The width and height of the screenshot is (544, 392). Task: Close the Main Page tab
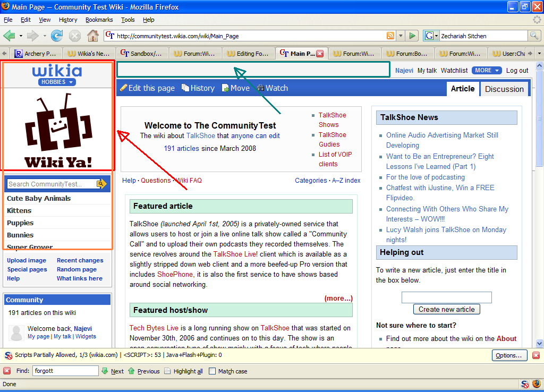click(320, 54)
